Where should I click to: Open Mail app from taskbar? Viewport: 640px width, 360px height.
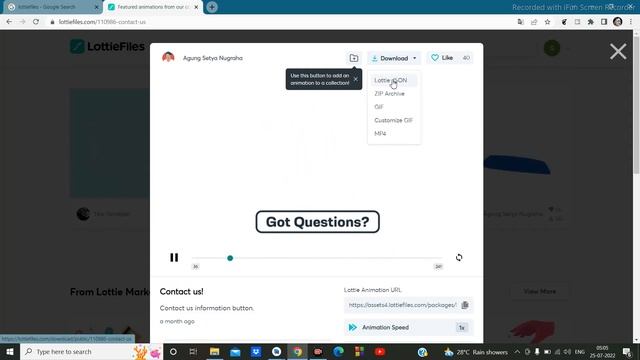point(235,351)
